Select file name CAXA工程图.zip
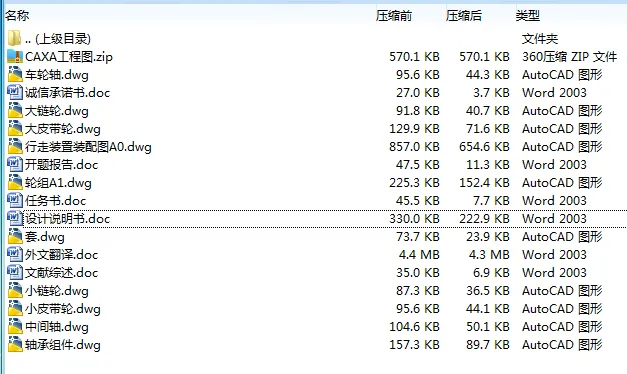The height and width of the screenshot is (374, 627). tap(69, 57)
